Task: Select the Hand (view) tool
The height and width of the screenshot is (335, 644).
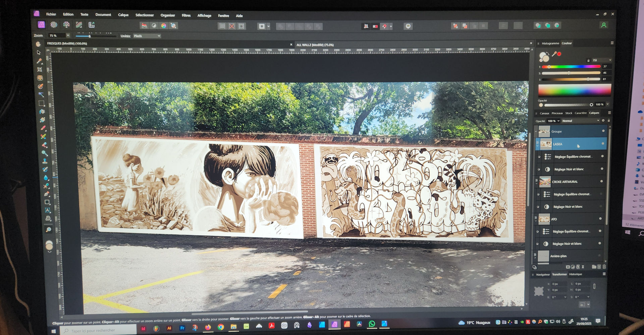Action: tap(38, 44)
